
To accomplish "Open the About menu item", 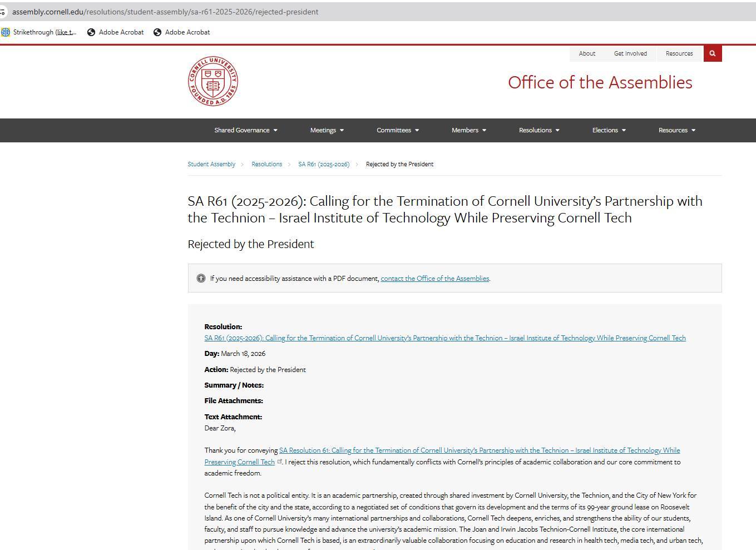I will tap(587, 54).
